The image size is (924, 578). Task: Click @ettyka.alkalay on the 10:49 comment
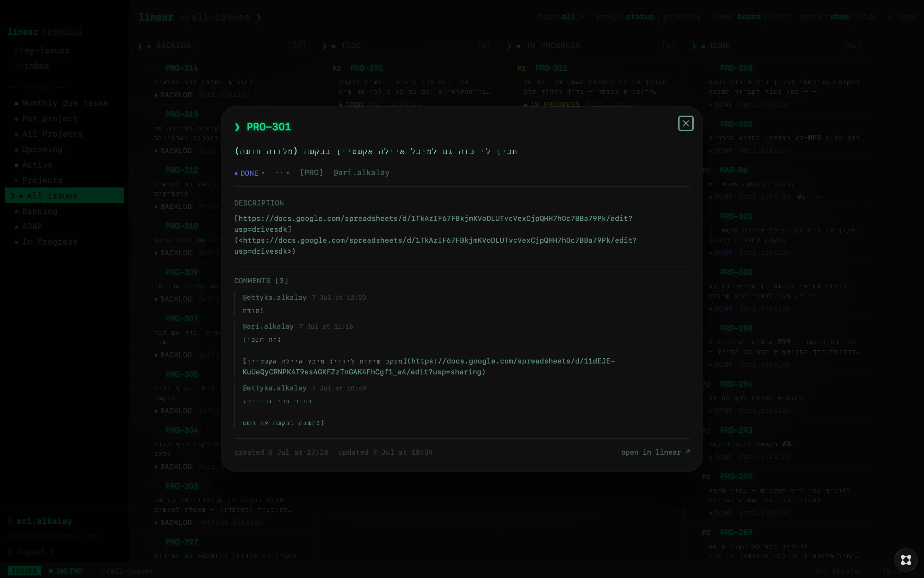[274, 388]
